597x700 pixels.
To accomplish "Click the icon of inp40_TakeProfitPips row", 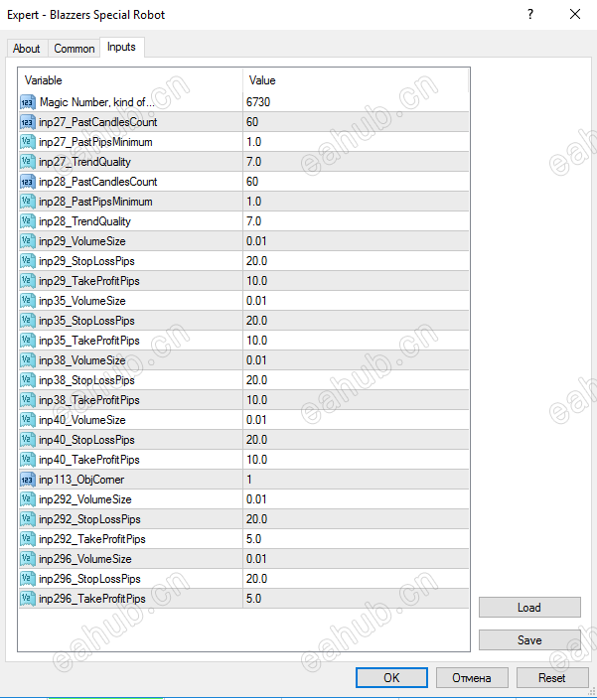I will pyautogui.click(x=27, y=460).
